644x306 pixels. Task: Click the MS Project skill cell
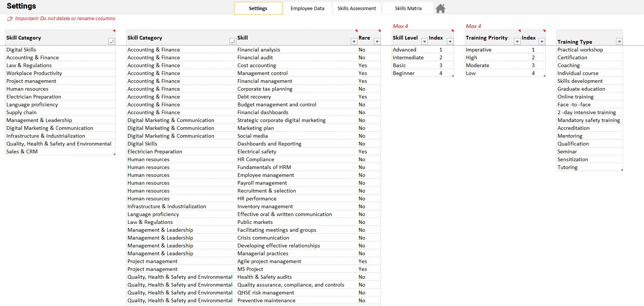click(x=297, y=269)
